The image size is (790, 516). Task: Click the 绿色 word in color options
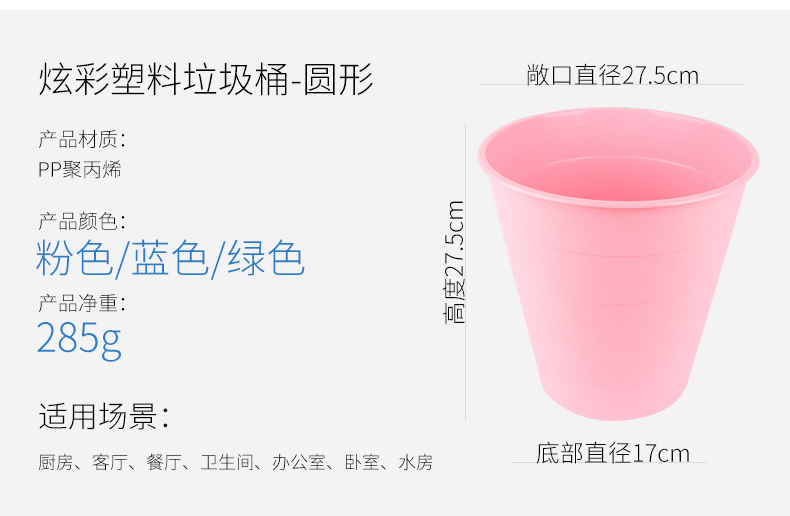pyautogui.click(x=266, y=258)
